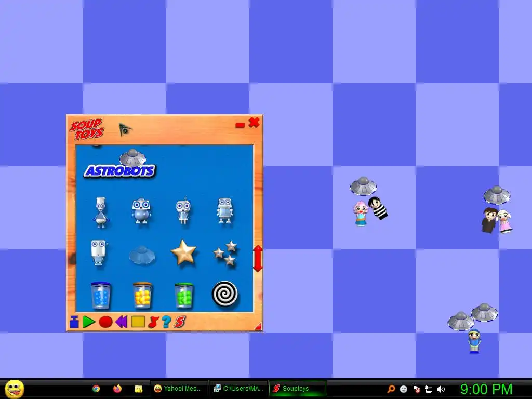532x399 pixels.
Task: Pick the boxy square robot toy
Action: coord(225,211)
